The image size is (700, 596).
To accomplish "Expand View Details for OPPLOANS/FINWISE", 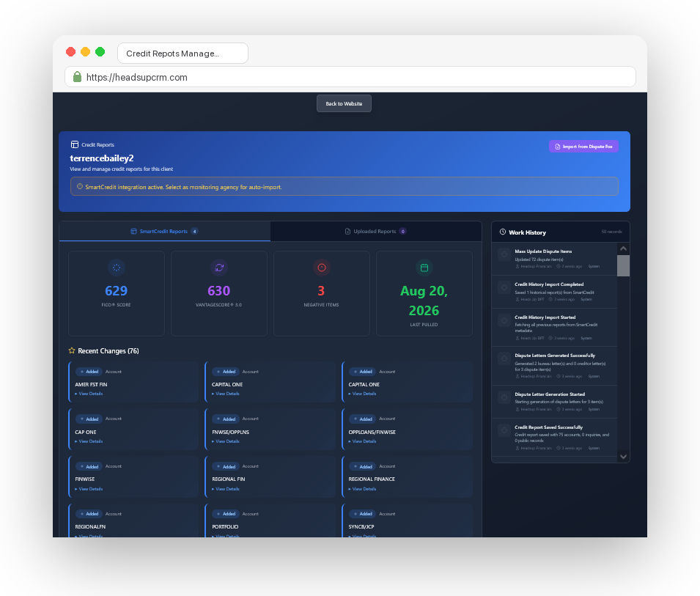I will click(362, 441).
